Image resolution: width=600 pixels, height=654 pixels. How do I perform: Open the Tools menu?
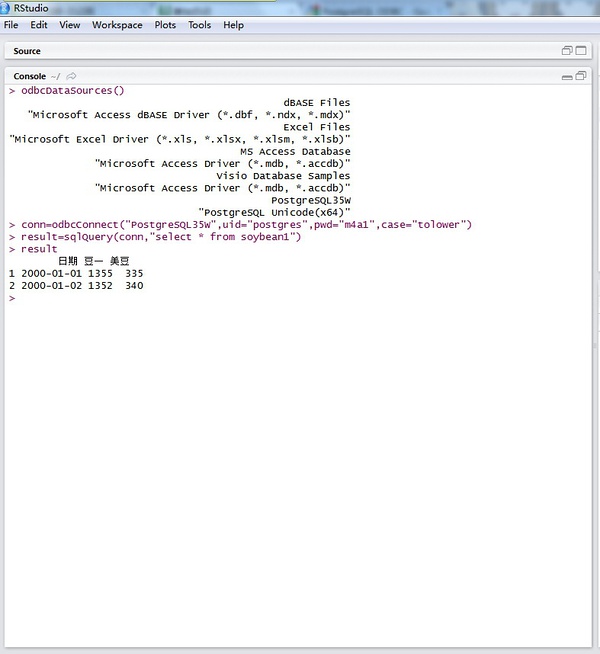tap(199, 25)
